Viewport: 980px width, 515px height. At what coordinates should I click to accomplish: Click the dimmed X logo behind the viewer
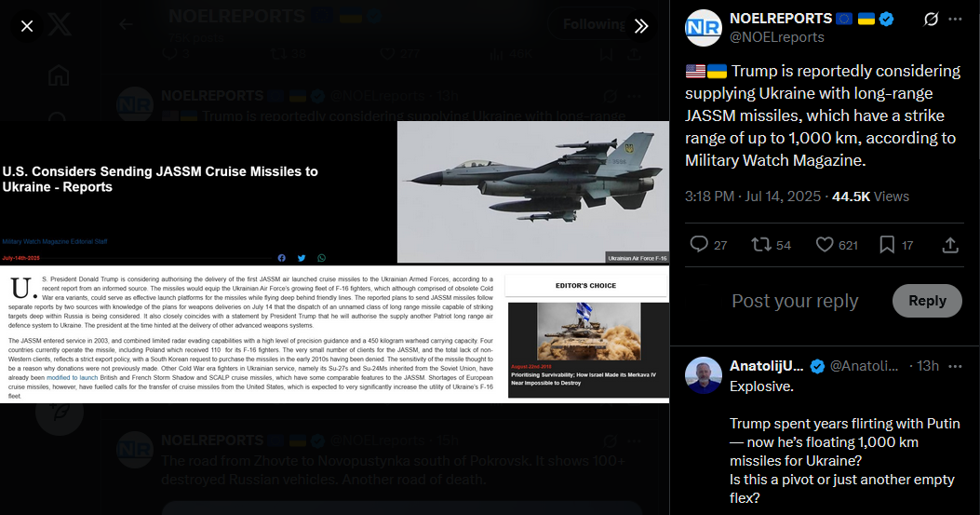60,25
